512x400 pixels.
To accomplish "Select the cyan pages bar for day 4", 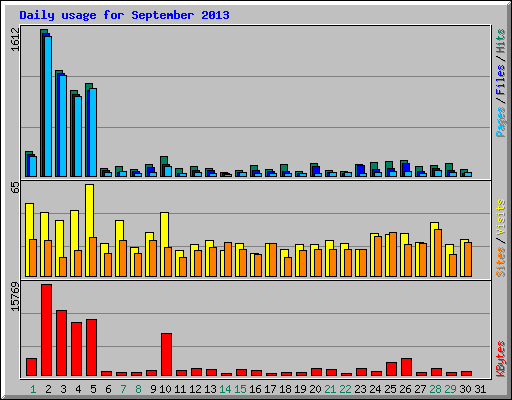I will pyautogui.click(x=78, y=136).
